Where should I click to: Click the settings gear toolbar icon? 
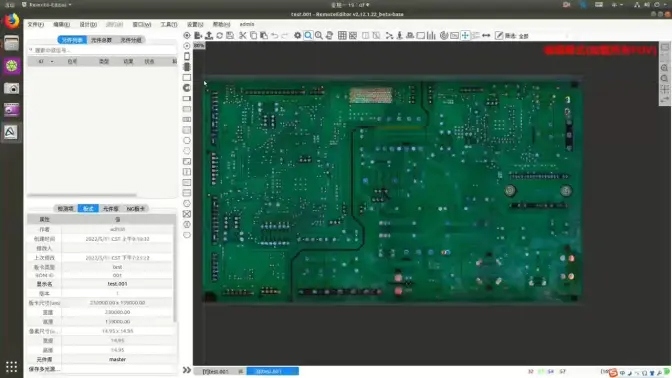[x=297, y=36]
